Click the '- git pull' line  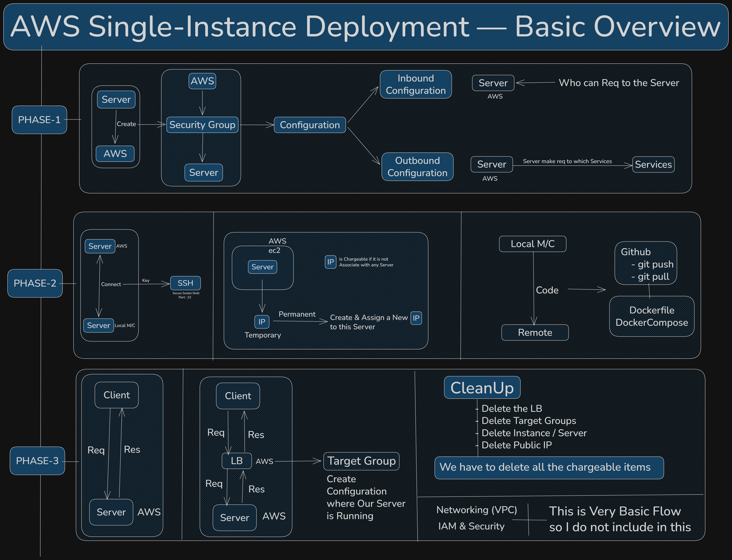(650, 277)
